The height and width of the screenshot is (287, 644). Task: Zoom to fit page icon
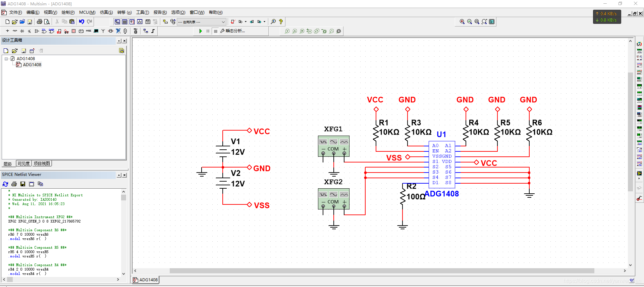pos(484,22)
